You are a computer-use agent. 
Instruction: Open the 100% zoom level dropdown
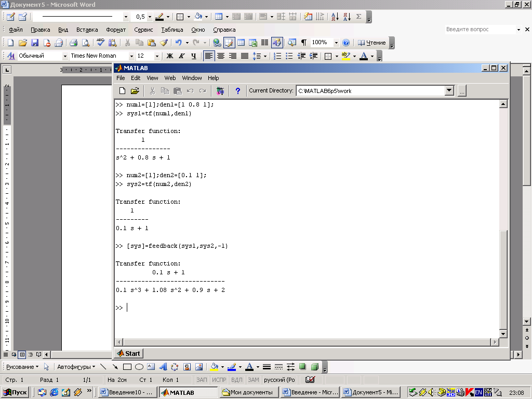coord(336,43)
